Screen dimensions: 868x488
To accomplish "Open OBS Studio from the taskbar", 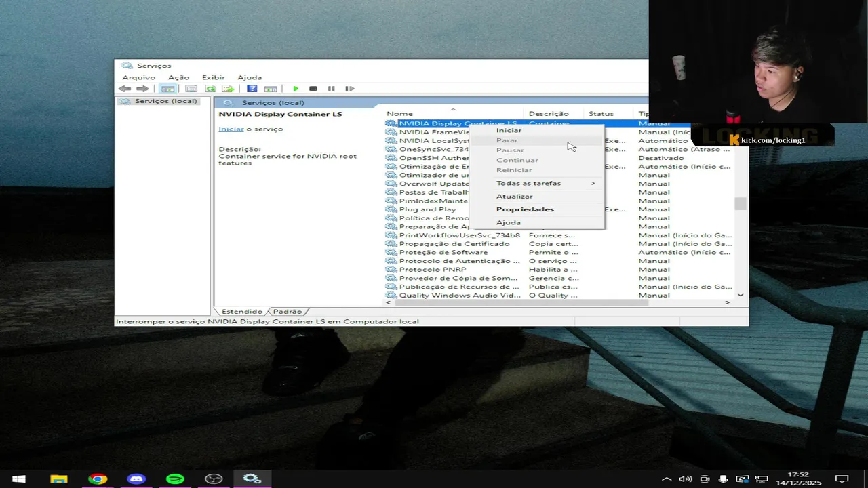I will (214, 479).
